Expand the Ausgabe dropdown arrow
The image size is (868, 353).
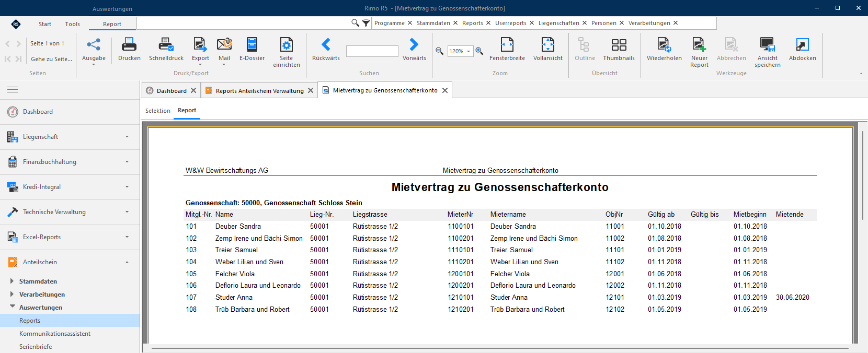tap(94, 65)
